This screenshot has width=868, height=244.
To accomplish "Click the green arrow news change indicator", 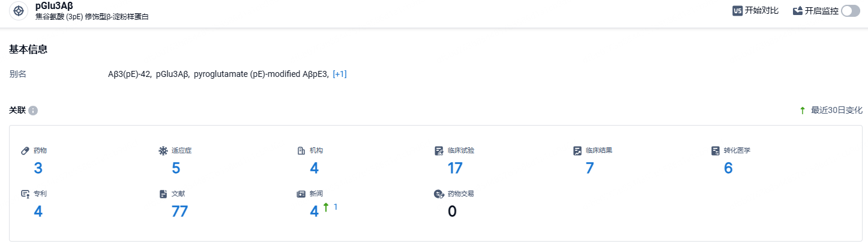I will [x=326, y=207].
